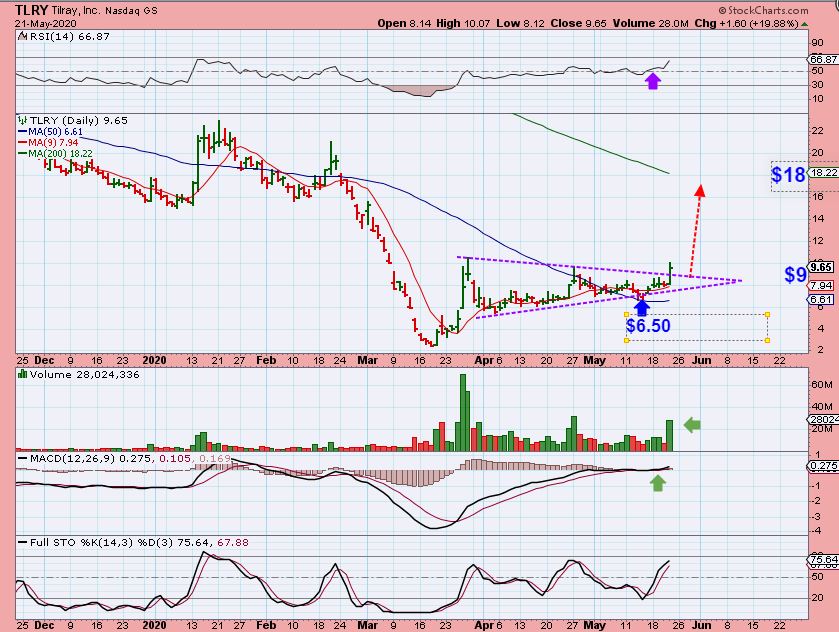Click Feb on the bottom stochastic date axis
This screenshot has width=839, height=632.
[266, 625]
